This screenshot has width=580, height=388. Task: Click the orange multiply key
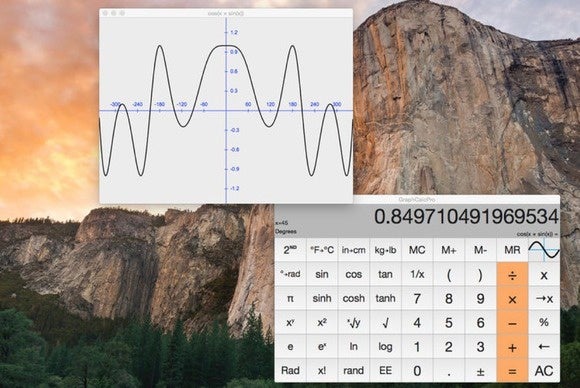point(512,298)
